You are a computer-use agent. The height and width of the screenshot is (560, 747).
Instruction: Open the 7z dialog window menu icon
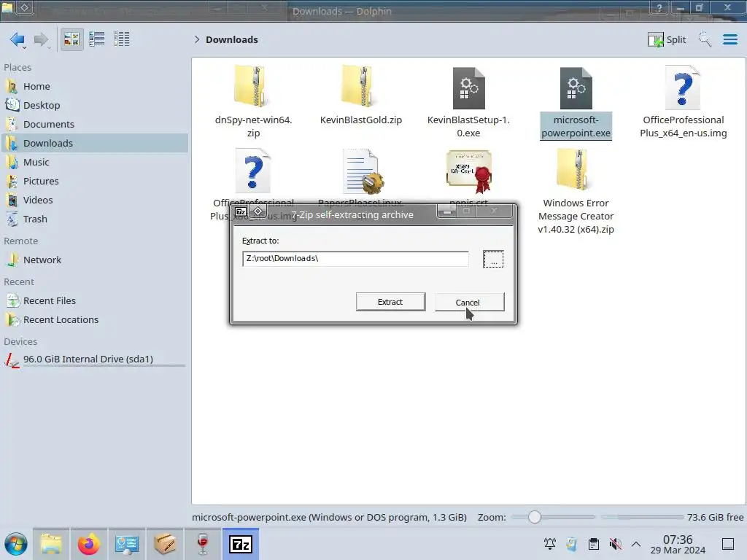[241, 211]
